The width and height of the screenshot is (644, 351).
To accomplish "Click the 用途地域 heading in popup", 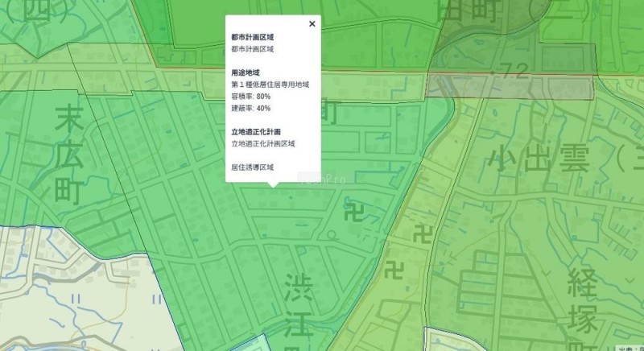I will point(245,72).
